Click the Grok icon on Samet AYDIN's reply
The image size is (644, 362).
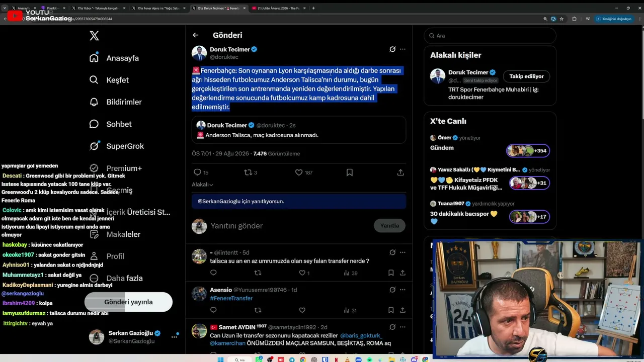coord(392,327)
